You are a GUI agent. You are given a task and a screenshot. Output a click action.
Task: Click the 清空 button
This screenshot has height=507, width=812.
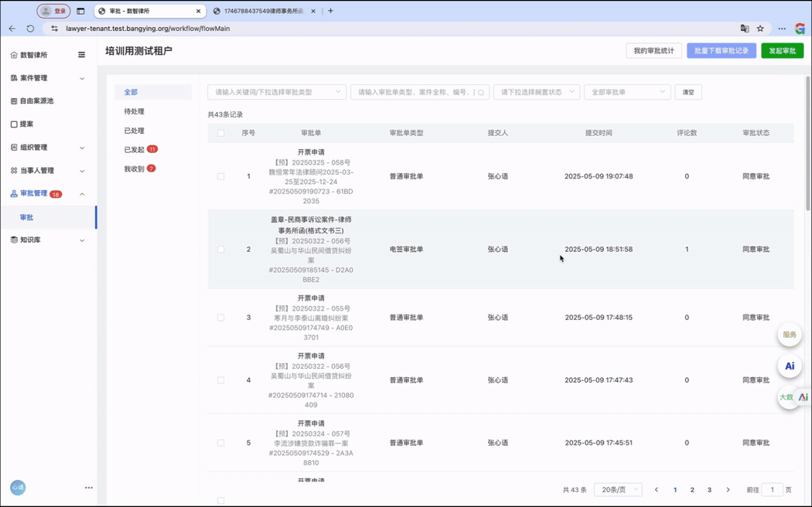(687, 92)
